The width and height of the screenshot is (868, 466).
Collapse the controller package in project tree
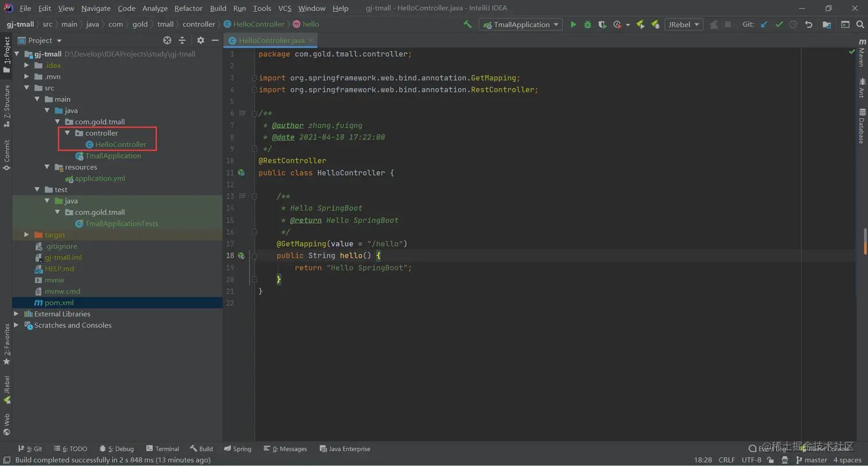click(68, 133)
